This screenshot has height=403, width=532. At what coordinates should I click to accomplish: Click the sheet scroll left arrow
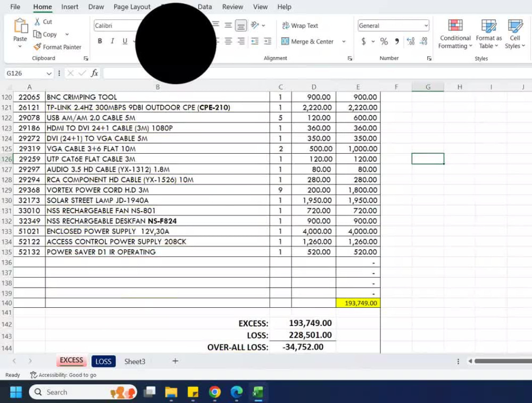pyautogui.click(x=14, y=361)
